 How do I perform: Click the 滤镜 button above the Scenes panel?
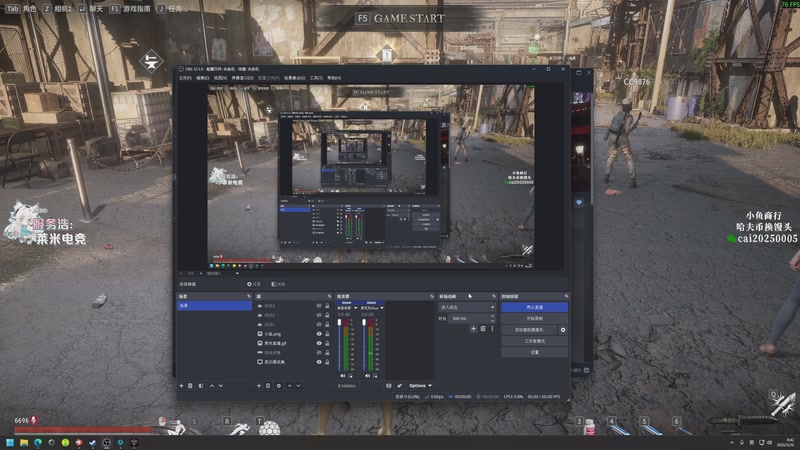(x=278, y=284)
